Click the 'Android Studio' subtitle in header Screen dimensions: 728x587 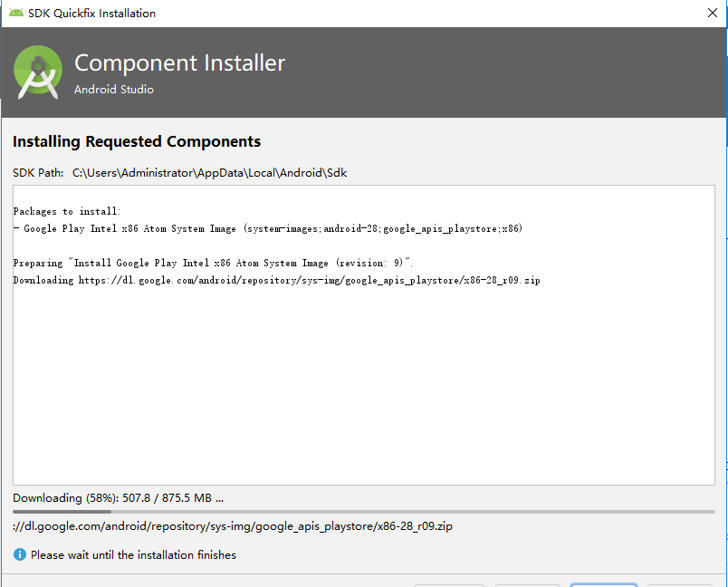point(114,89)
